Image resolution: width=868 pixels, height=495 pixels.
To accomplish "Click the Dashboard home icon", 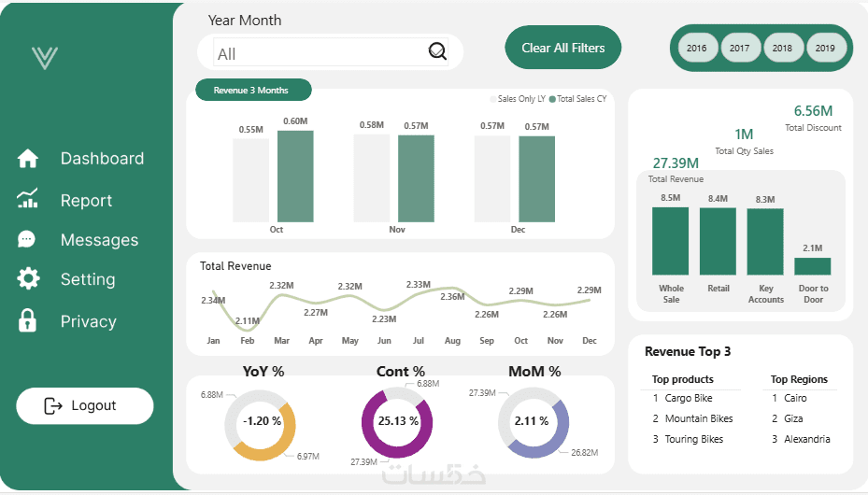I will click(x=28, y=159).
